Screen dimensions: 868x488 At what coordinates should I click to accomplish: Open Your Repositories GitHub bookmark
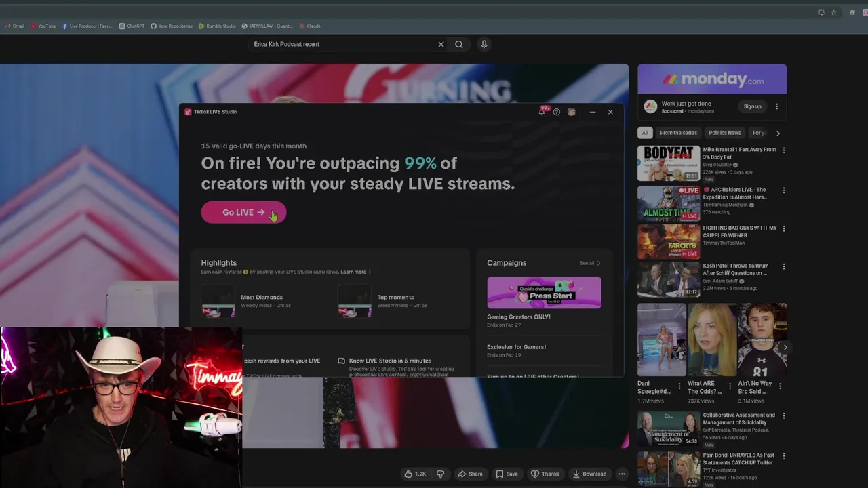coord(172,26)
